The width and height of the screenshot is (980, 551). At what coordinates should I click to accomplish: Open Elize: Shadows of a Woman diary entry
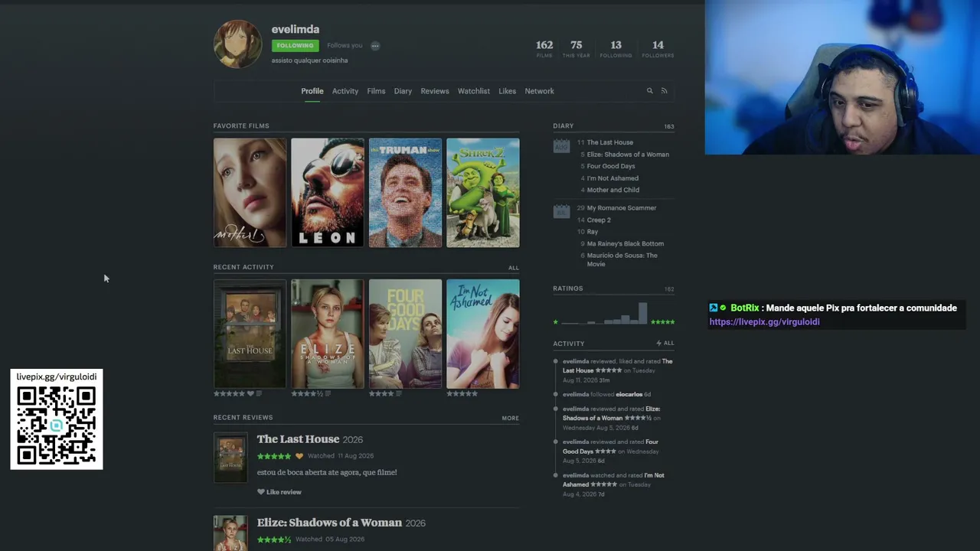pos(628,155)
